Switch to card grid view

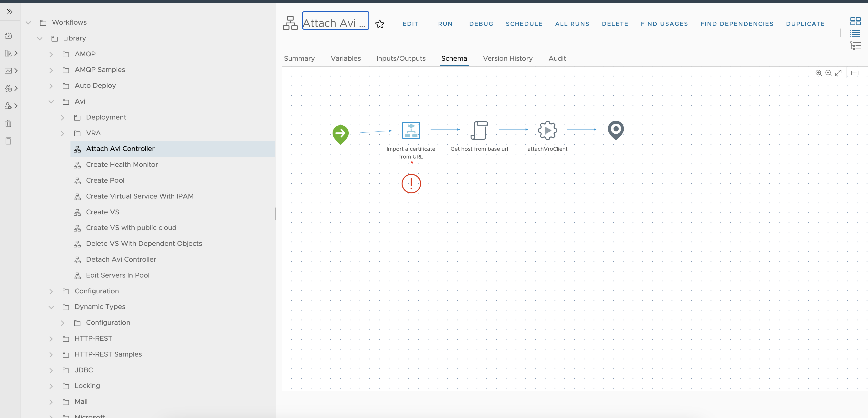(855, 21)
